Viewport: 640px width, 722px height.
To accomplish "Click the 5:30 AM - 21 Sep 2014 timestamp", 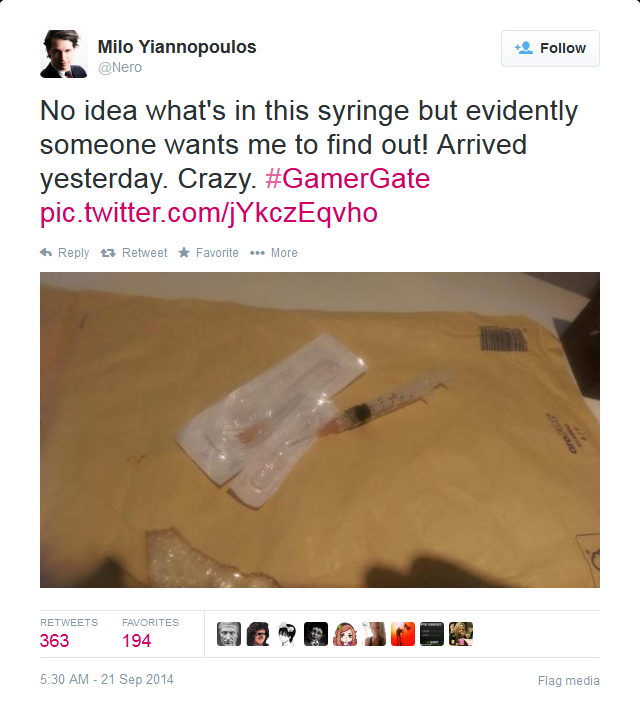I will click(x=107, y=679).
